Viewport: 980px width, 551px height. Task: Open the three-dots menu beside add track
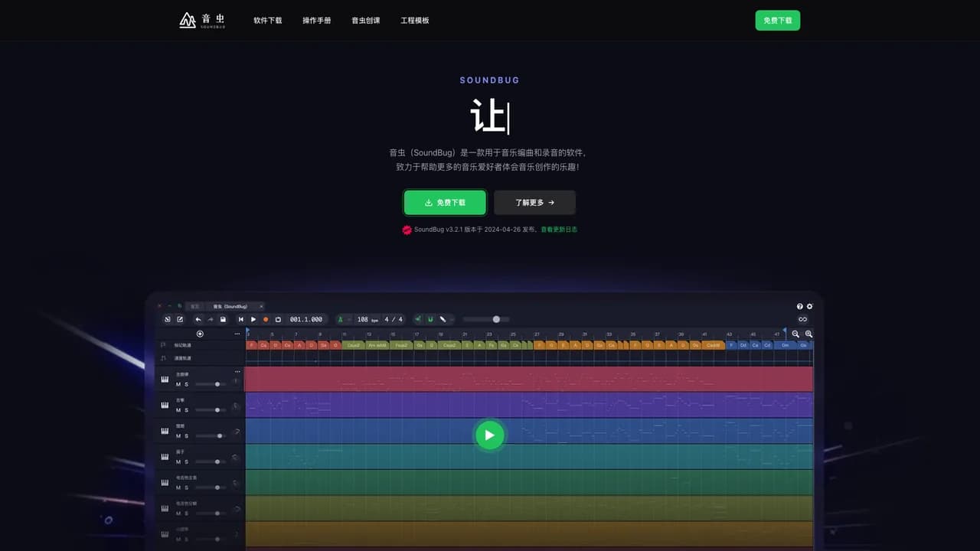tap(237, 334)
